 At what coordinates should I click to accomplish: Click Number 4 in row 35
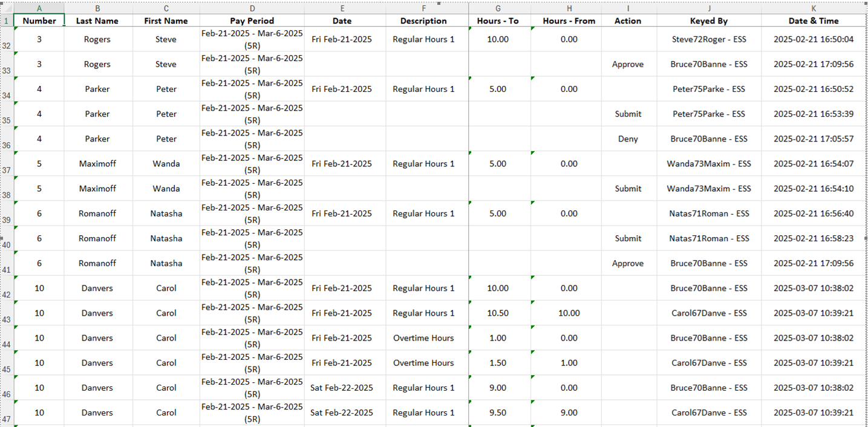click(39, 114)
